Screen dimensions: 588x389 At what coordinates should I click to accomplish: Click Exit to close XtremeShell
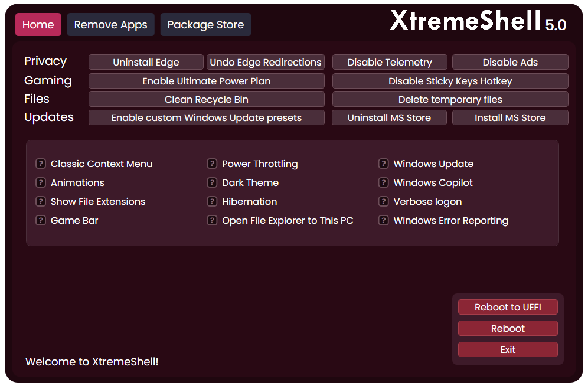coord(508,349)
